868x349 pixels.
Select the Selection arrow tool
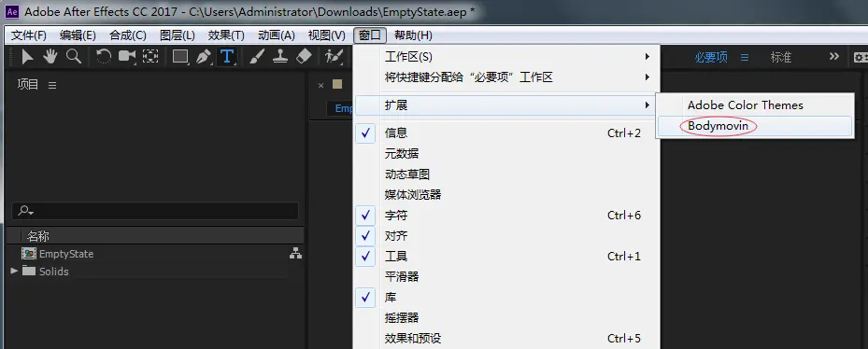27,56
